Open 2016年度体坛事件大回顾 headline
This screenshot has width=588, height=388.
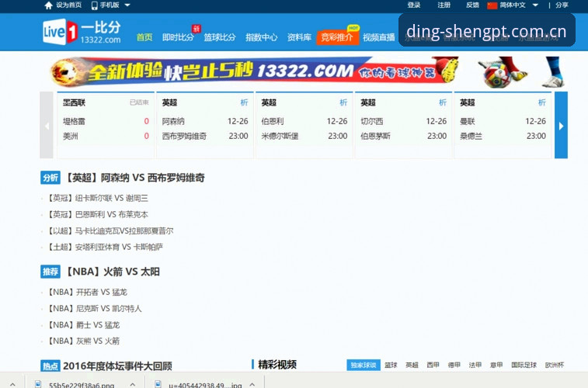[x=117, y=366]
